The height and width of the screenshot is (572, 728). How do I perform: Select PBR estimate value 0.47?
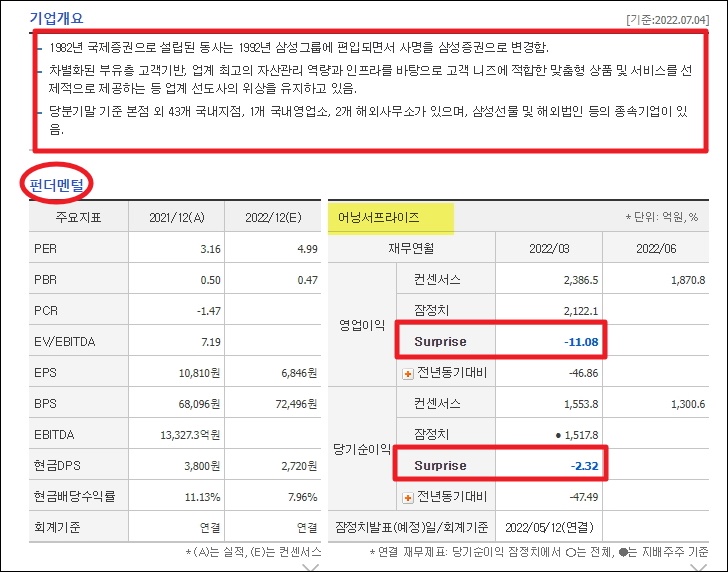[307, 280]
